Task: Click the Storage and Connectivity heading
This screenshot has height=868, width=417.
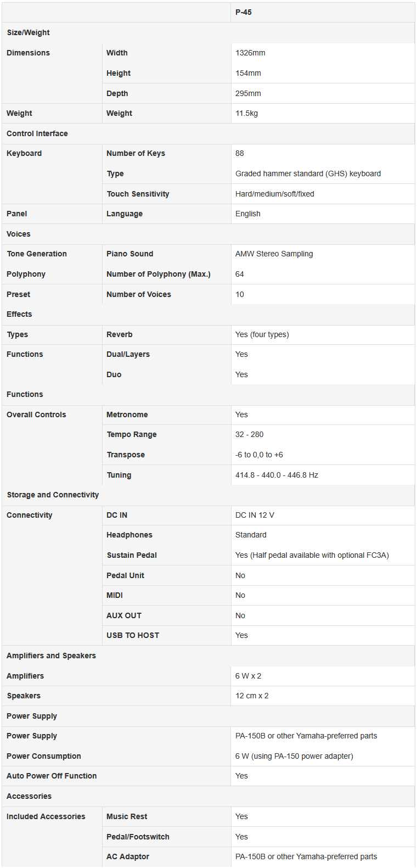Action: click(53, 495)
